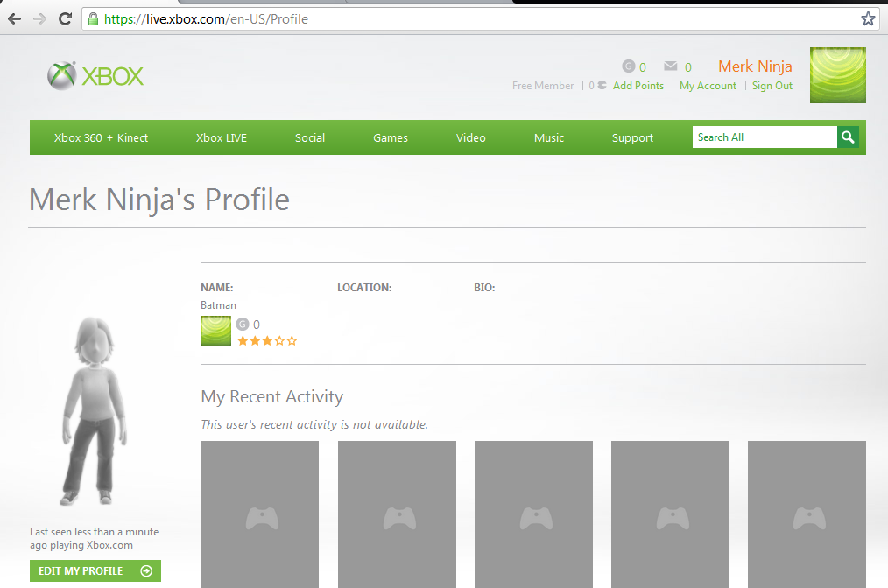Click the fourth recent activity game tile

coord(670,514)
